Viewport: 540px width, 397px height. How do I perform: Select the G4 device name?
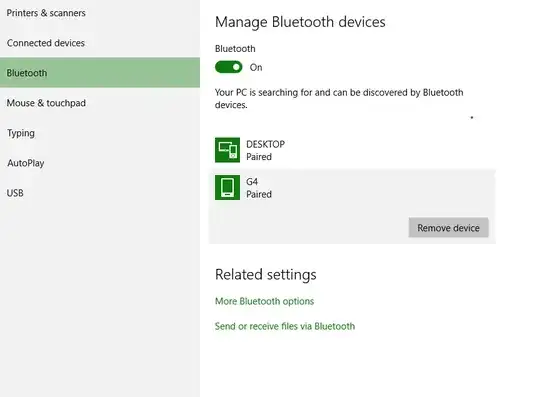(x=252, y=181)
